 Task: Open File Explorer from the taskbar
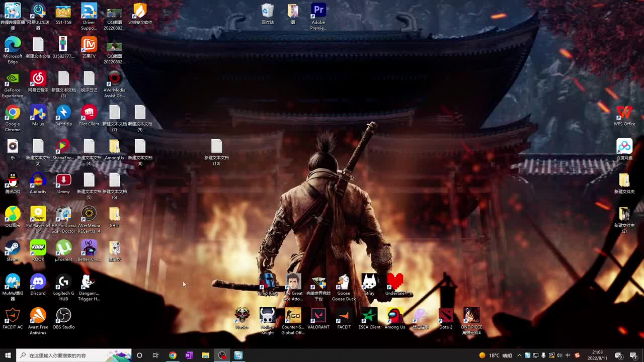point(205,355)
